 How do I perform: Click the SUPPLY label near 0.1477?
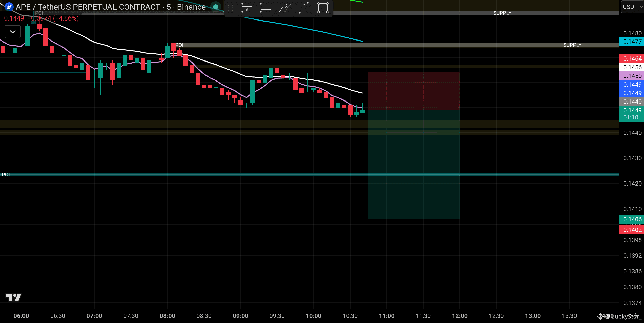coord(572,45)
